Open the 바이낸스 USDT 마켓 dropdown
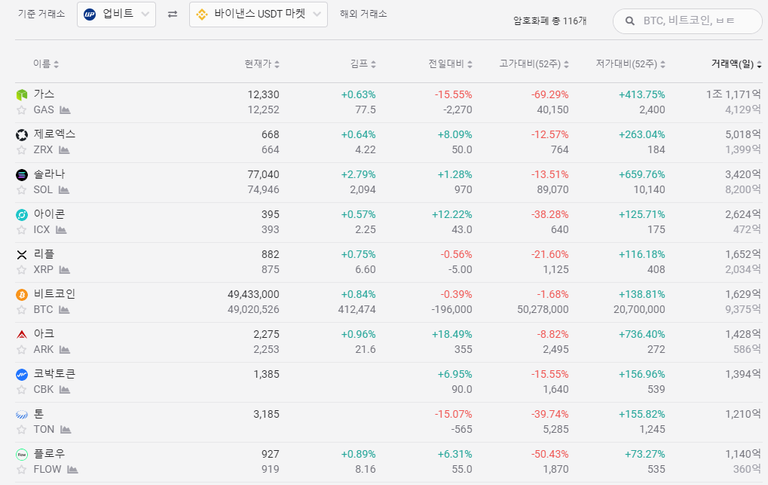The width and height of the screenshot is (768, 485). tap(258, 14)
